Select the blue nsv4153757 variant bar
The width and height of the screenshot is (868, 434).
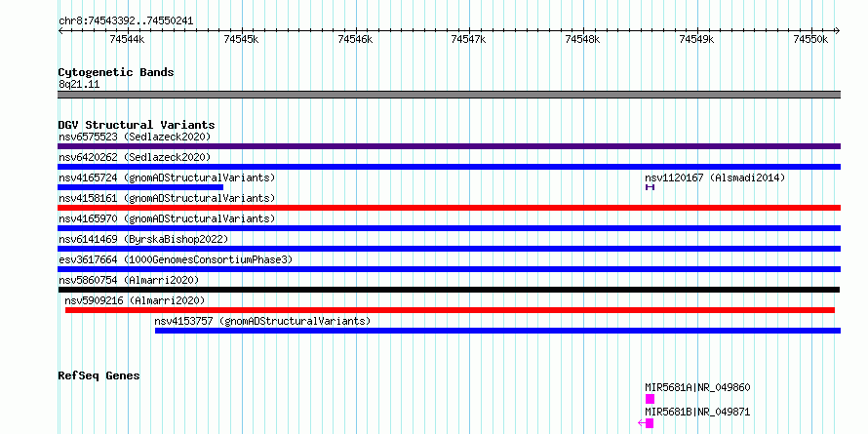497,331
